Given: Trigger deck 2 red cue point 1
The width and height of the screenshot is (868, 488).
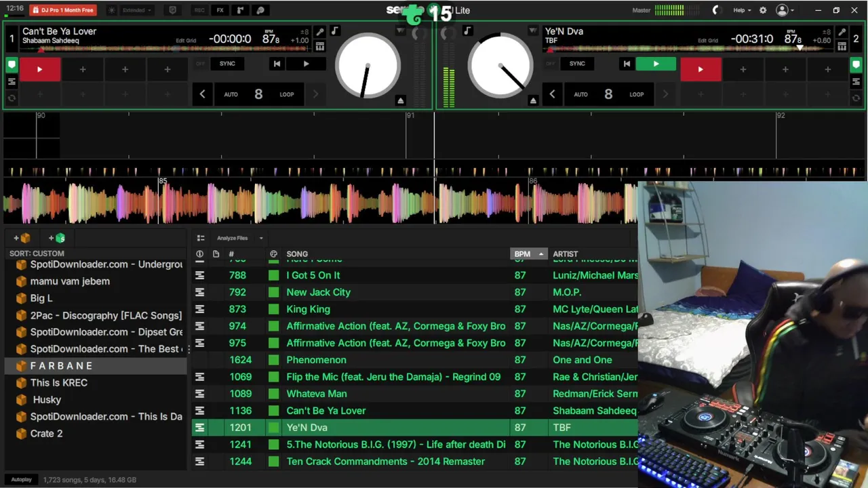Looking at the screenshot, I should pyautogui.click(x=701, y=69).
